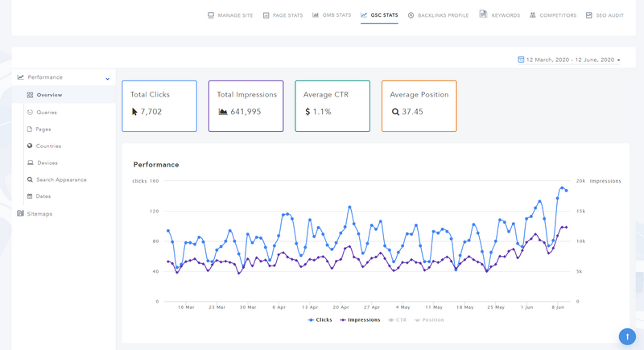Click the Performance chart icon in sidebar

(21, 77)
